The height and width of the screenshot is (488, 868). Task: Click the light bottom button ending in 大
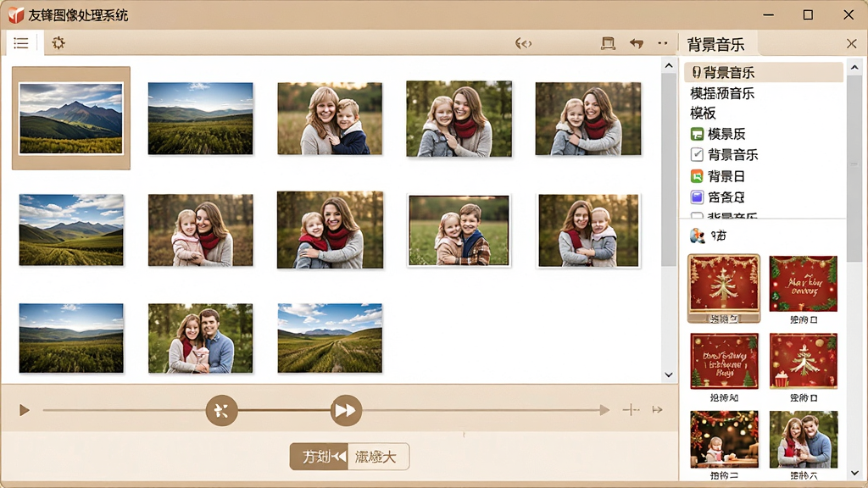tap(379, 457)
